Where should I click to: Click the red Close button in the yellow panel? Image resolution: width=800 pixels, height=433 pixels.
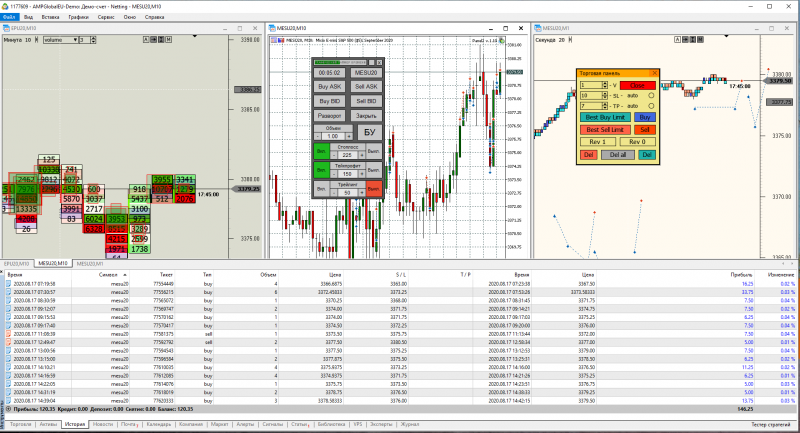click(637, 85)
